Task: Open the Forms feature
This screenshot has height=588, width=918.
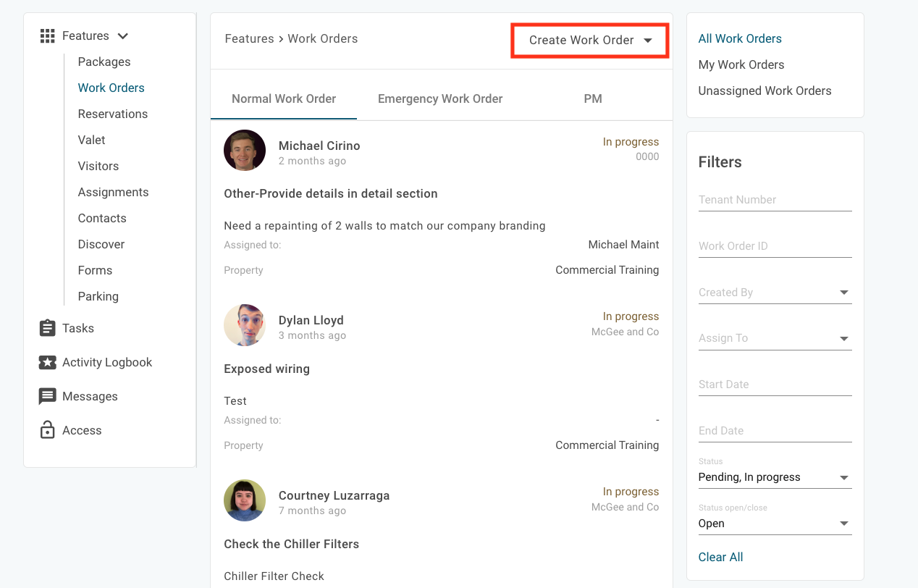Action: [x=95, y=270]
